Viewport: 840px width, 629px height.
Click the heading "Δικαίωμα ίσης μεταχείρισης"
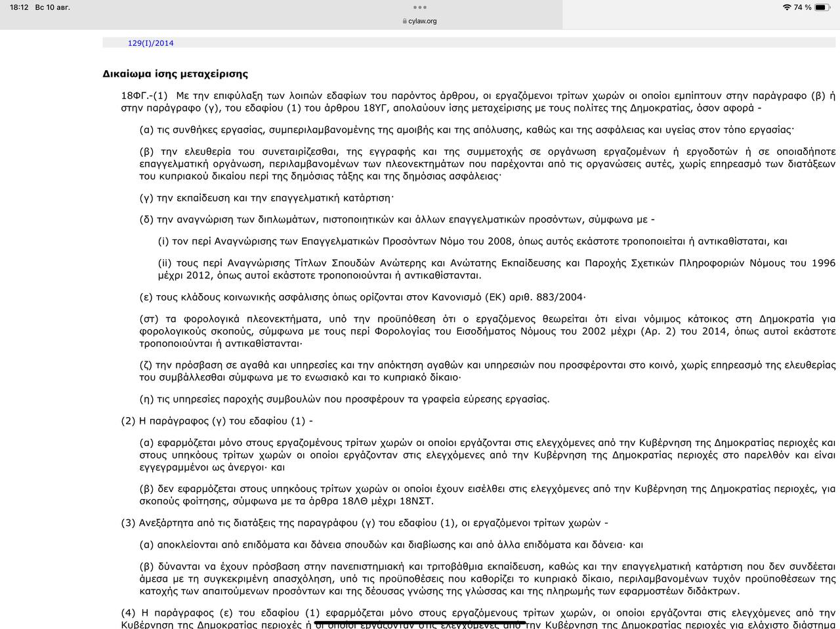175,74
